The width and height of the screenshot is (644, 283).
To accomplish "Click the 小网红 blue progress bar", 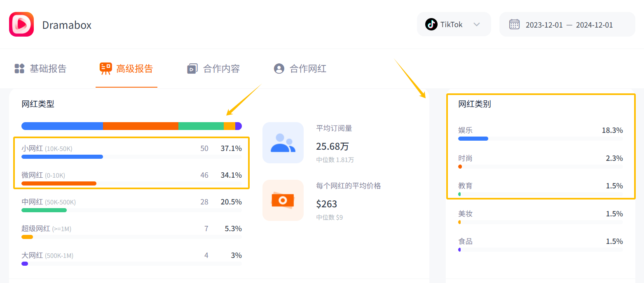I will (x=62, y=156).
